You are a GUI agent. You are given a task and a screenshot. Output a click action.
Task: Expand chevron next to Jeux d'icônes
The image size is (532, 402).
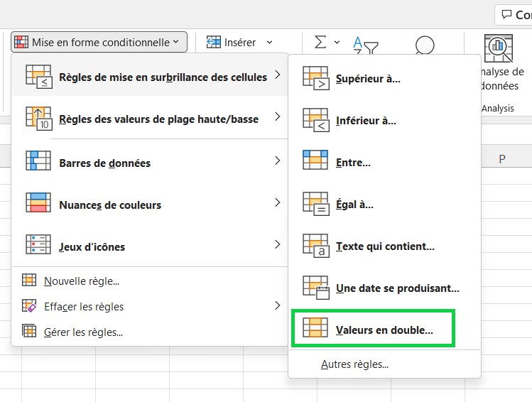click(278, 244)
